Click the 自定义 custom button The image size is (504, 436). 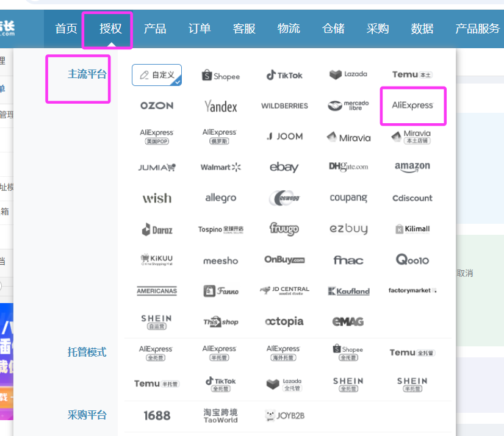tap(157, 75)
